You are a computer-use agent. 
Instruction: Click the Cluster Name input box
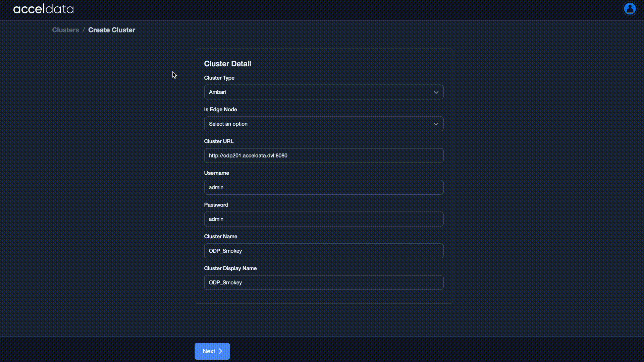coord(323,251)
